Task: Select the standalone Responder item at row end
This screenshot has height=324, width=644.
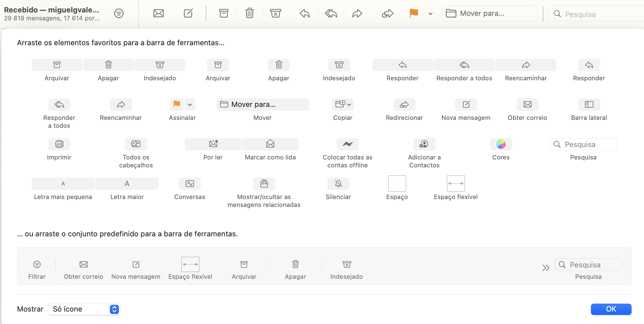Action: click(589, 65)
